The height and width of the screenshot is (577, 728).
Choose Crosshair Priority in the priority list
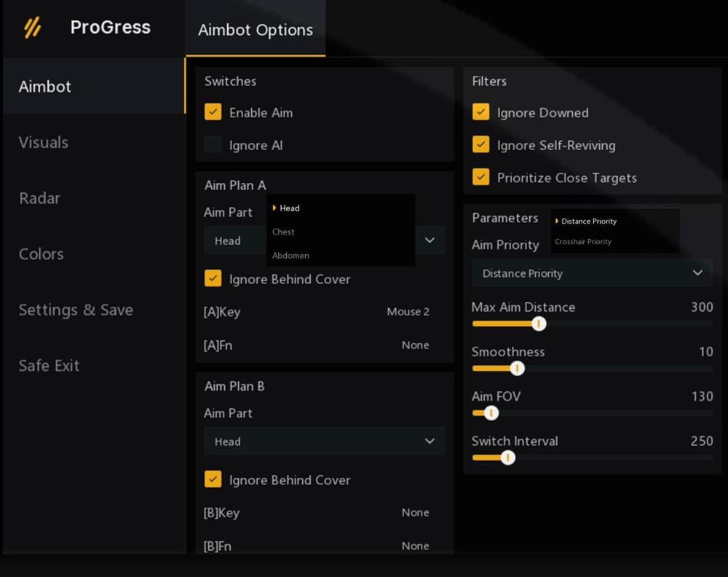click(x=583, y=242)
